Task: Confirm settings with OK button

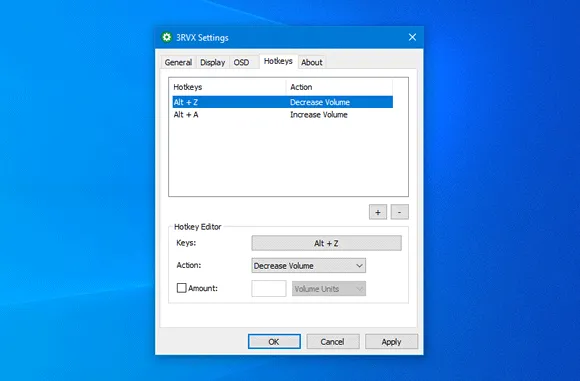Action: (274, 341)
